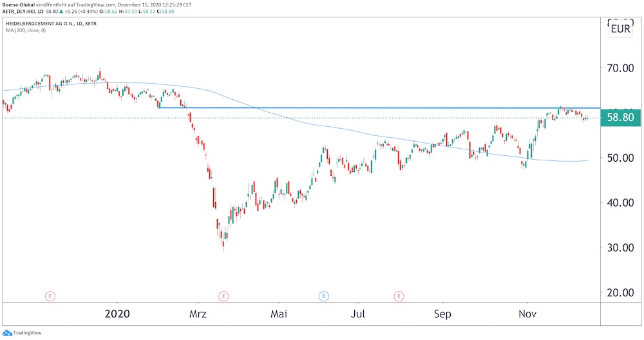644x340 pixels.
Task: Click the high value H:59.50
Action: click(128, 12)
